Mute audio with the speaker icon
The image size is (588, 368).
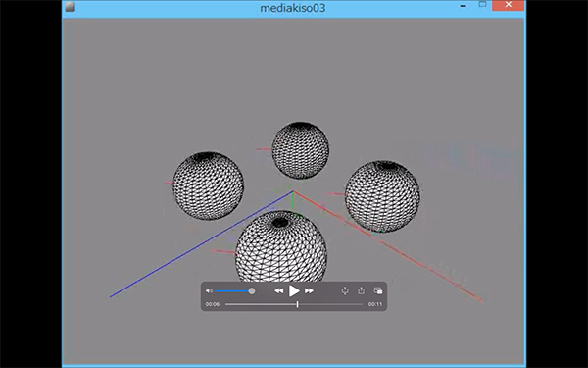tap(209, 291)
